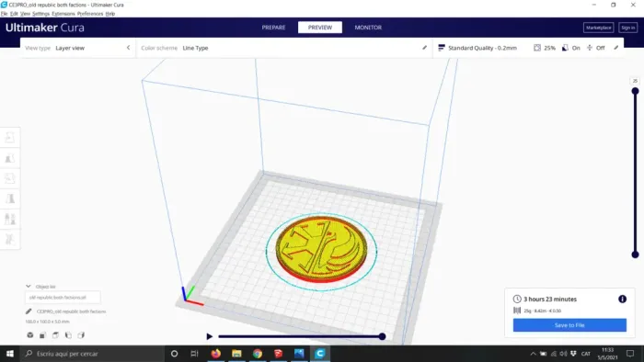The height and width of the screenshot is (362, 644).
Task: Open the Extensions menu
Action: point(63,14)
